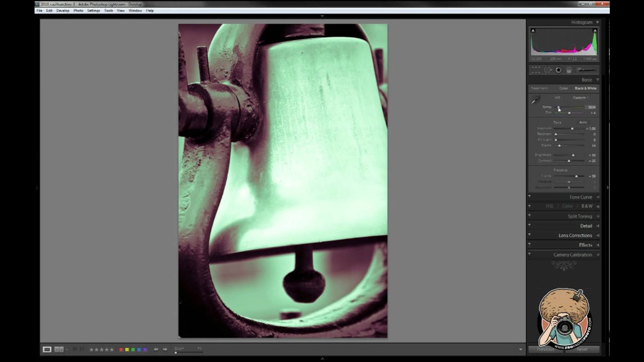Open the Edit menu
Image resolution: width=644 pixels, height=362 pixels.
49,11
